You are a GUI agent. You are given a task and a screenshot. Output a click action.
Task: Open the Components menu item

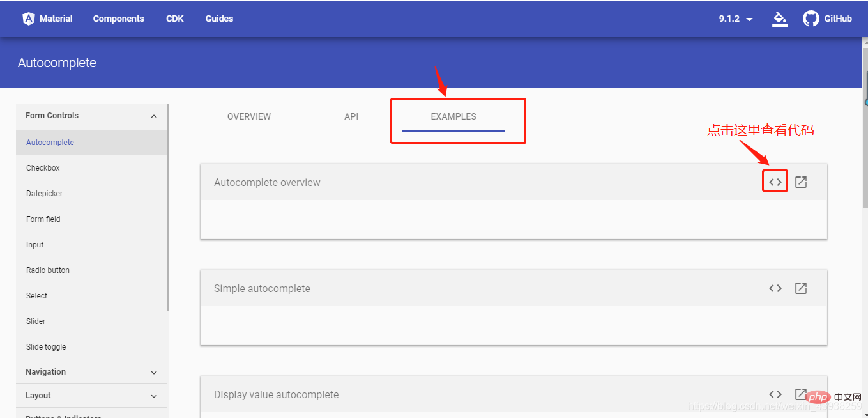point(119,19)
